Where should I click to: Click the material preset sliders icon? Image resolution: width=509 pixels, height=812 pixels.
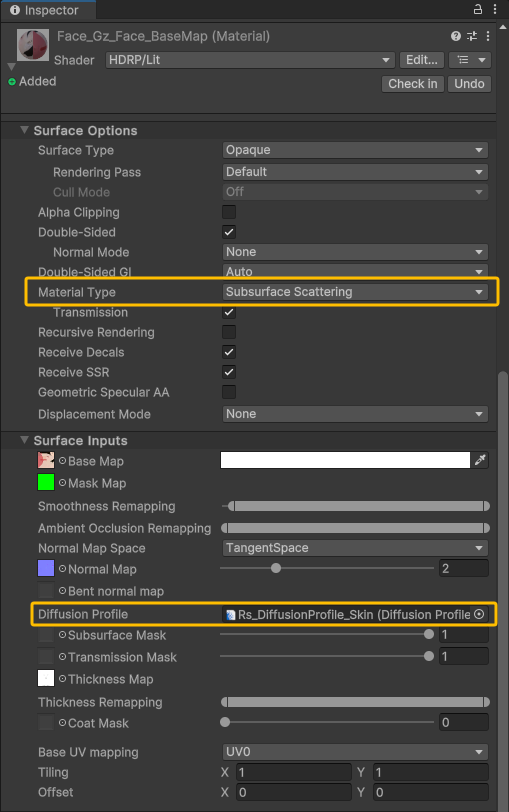pos(472,36)
